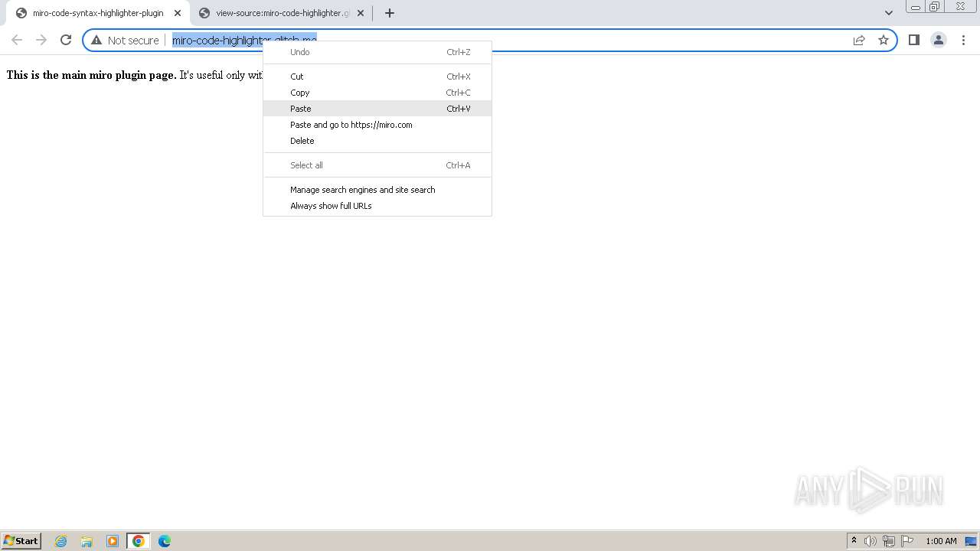Choose Cut in context menu
Viewport: 980px width, 551px height.
pyautogui.click(x=377, y=77)
